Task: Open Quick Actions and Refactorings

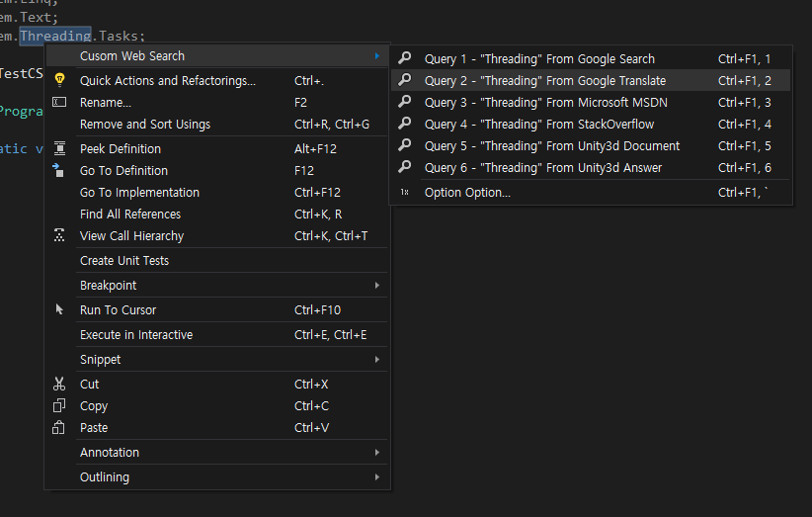Action: (216, 81)
